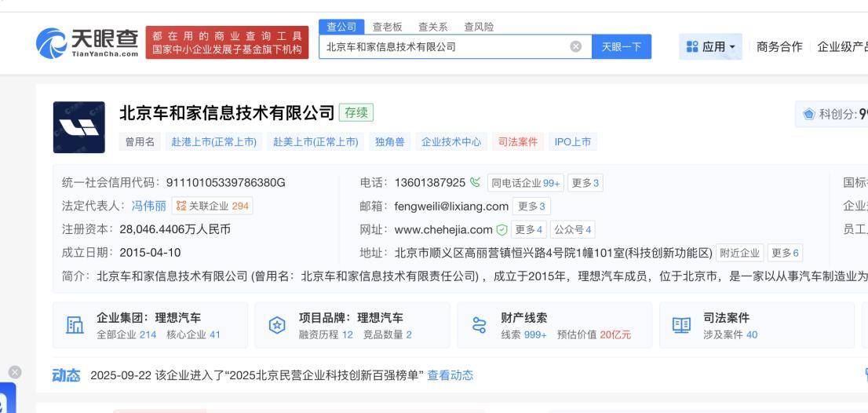Select the 司法案件 red tag
This screenshot has width=868, height=413.
click(517, 142)
